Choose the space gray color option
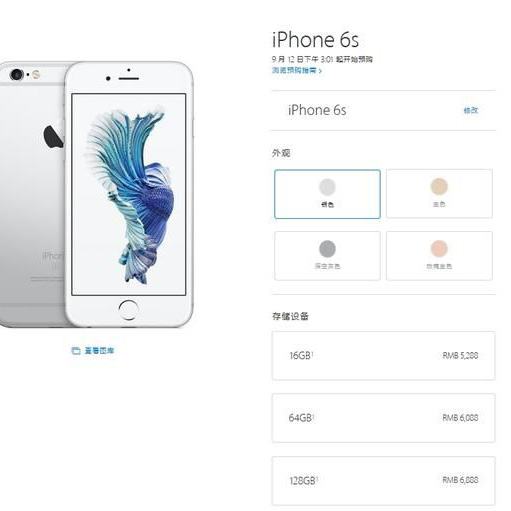The width and height of the screenshot is (511, 511). (x=327, y=256)
